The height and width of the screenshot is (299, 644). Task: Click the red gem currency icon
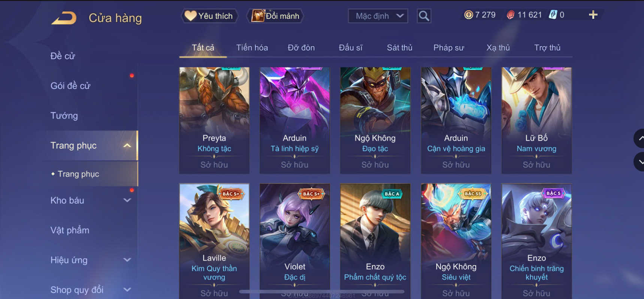510,15
